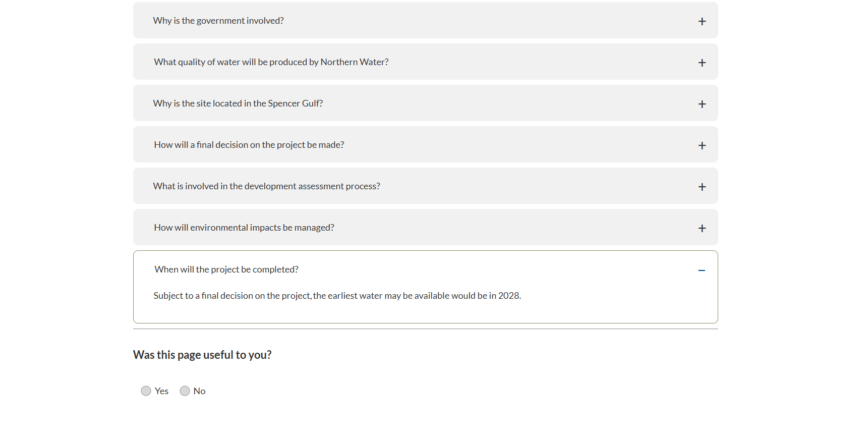This screenshot has width=868, height=432.
Task: Click plus icon on final decision question
Action: pyautogui.click(x=702, y=145)
